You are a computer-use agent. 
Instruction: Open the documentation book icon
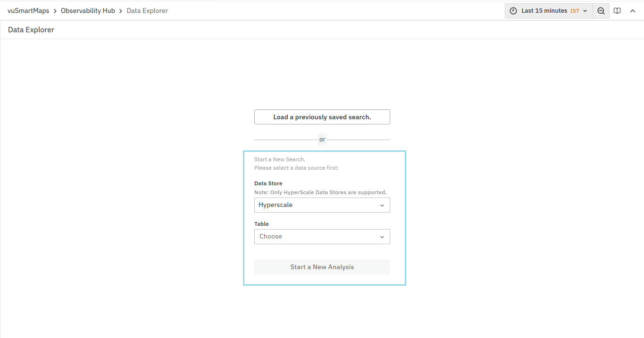tap(617, 11)
